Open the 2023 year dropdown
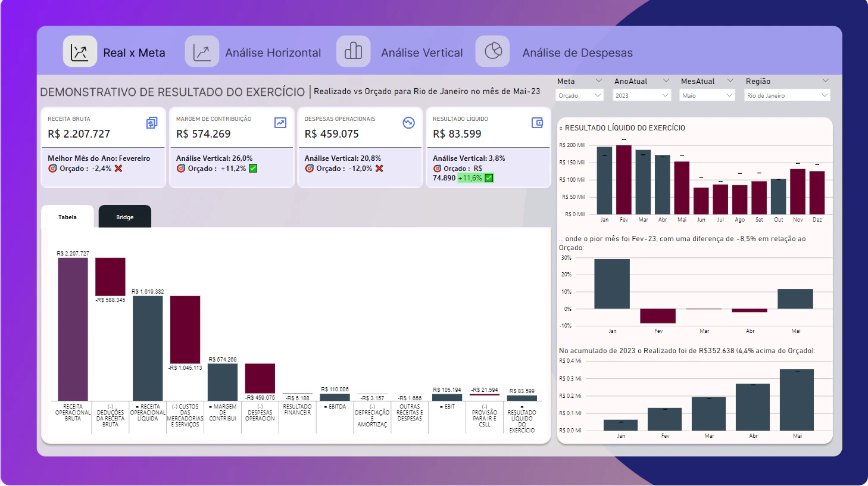 point(642,95)
